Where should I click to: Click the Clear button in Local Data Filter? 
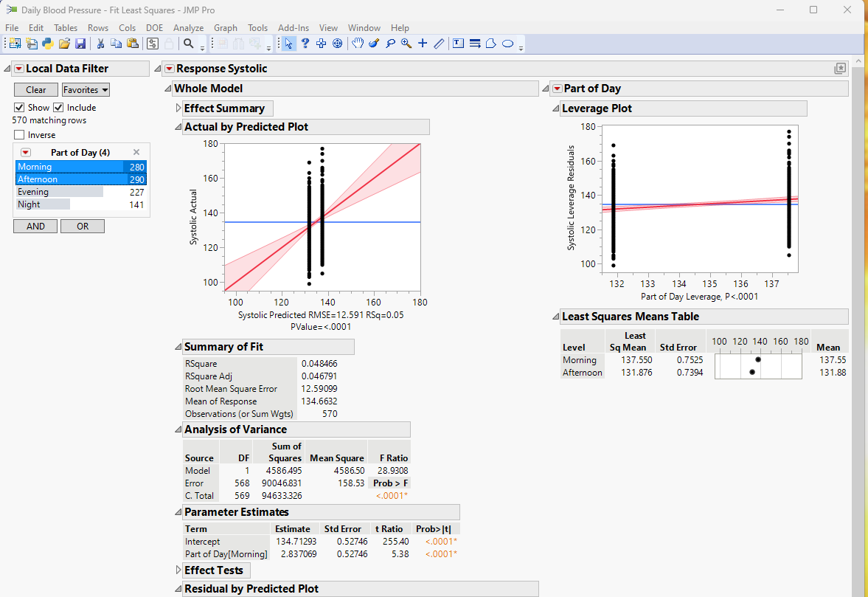(35, 89)
